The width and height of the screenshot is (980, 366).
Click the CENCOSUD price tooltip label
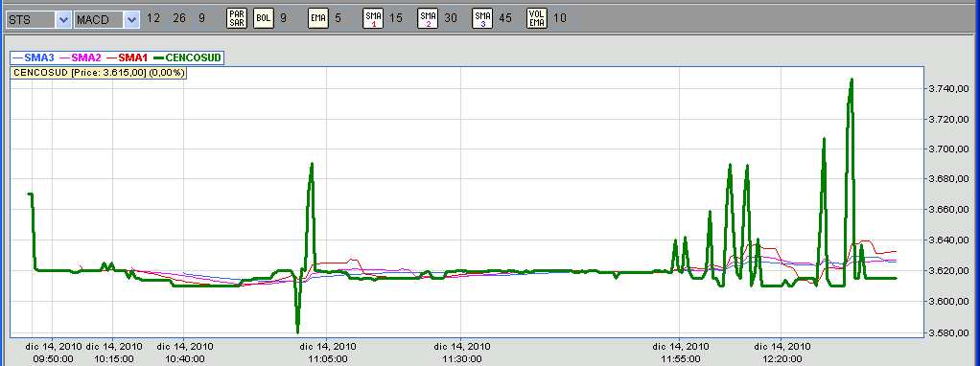coord(99,73)
